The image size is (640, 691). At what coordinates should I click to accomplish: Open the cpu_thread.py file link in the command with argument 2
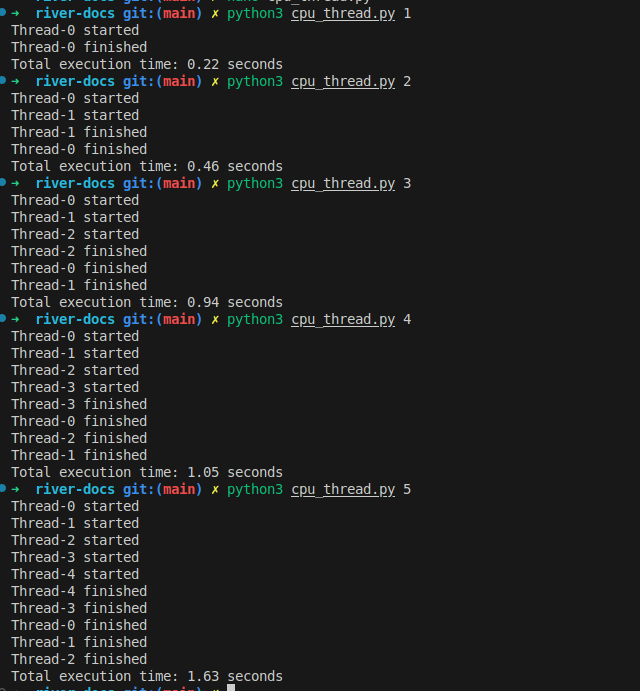tap(343, 82)
